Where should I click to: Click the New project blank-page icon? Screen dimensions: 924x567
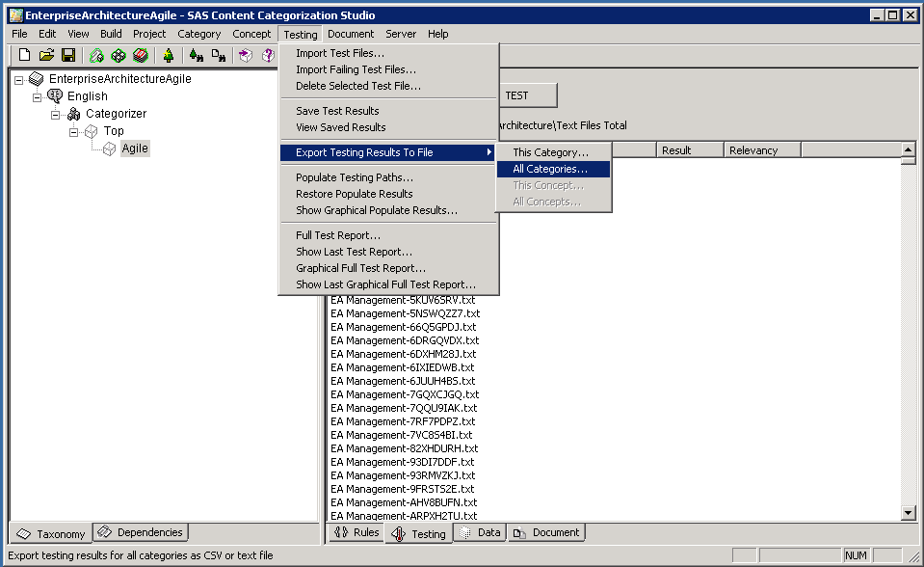[x=24, y=56]
